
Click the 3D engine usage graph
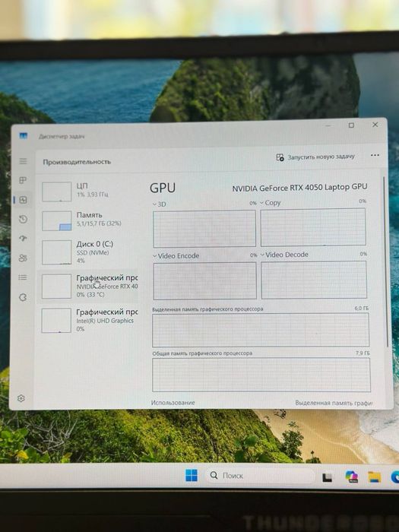click(x=204, y=228)
